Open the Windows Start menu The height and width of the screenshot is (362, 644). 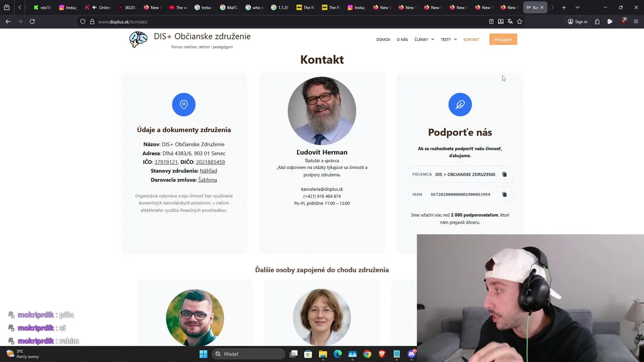(x=203, y=354)
